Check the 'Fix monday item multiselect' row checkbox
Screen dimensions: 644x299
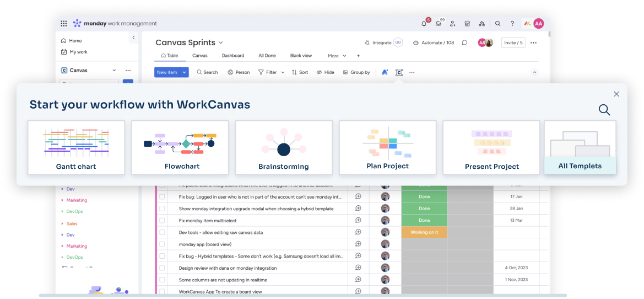point(162,221)
